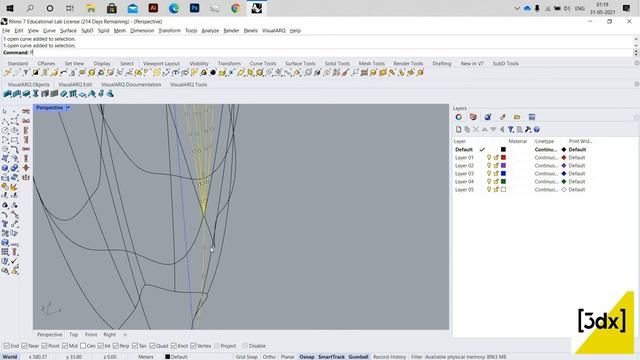Viewport: 640px width, 360px height.
Task: Enable the Cen osnap checkbox
Action: coord(83,346)
